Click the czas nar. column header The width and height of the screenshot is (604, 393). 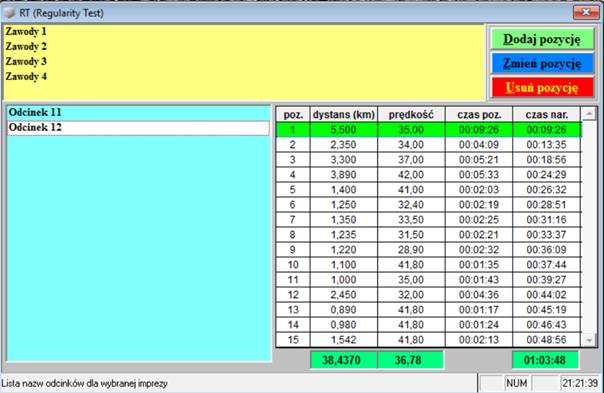point(547,114)
